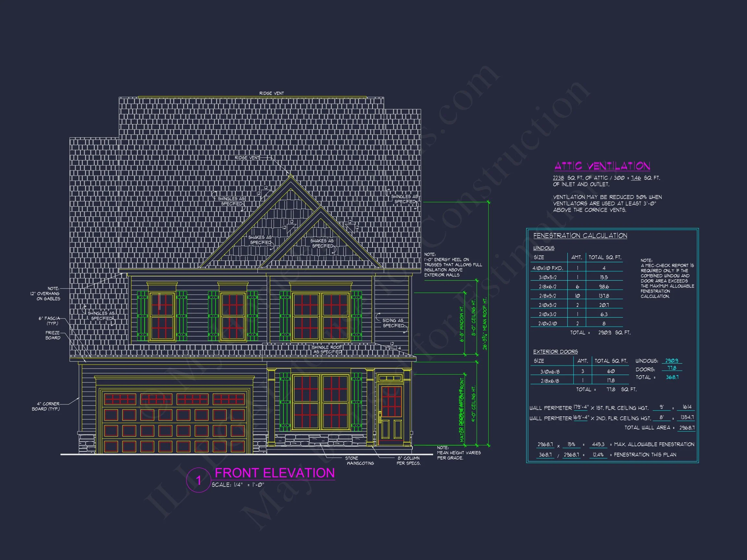
Task: Click the FRONT ELEVATION title text
Action: [275, 473]
